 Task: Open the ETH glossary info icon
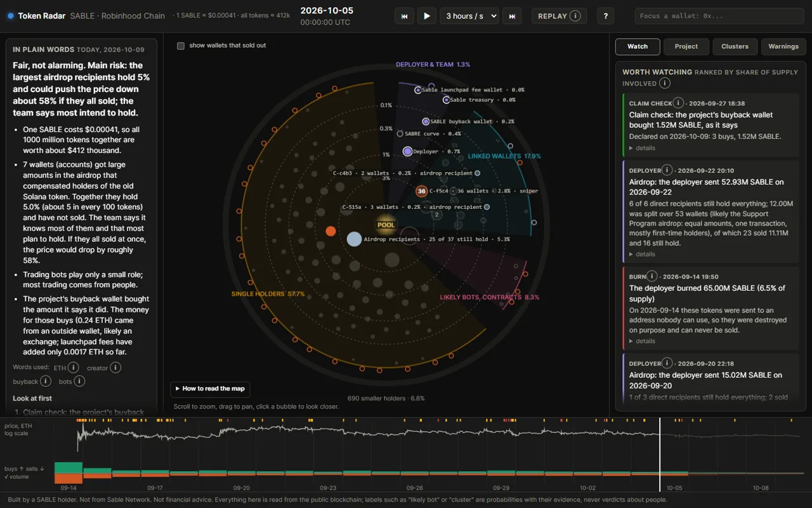74,368
